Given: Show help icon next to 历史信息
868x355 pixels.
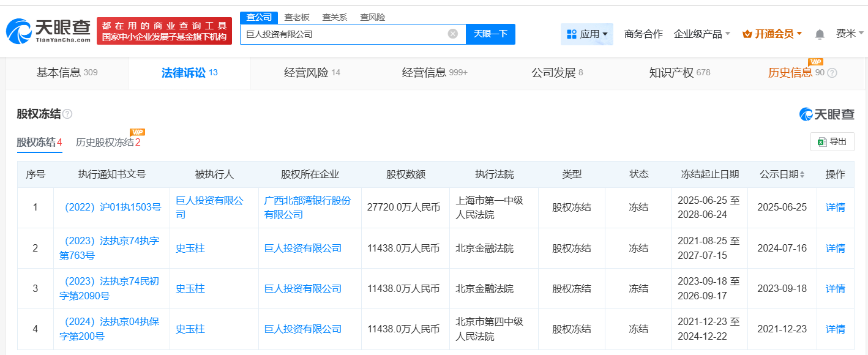Looking at the screenshot, I should pyautogui.click(x=832, y=73).
